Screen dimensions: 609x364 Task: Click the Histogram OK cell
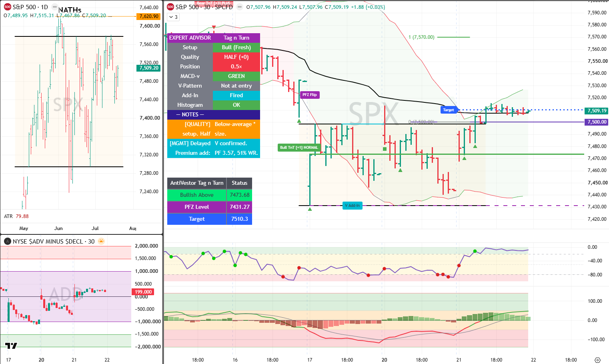pyautogui.click(x=236, y=105)
